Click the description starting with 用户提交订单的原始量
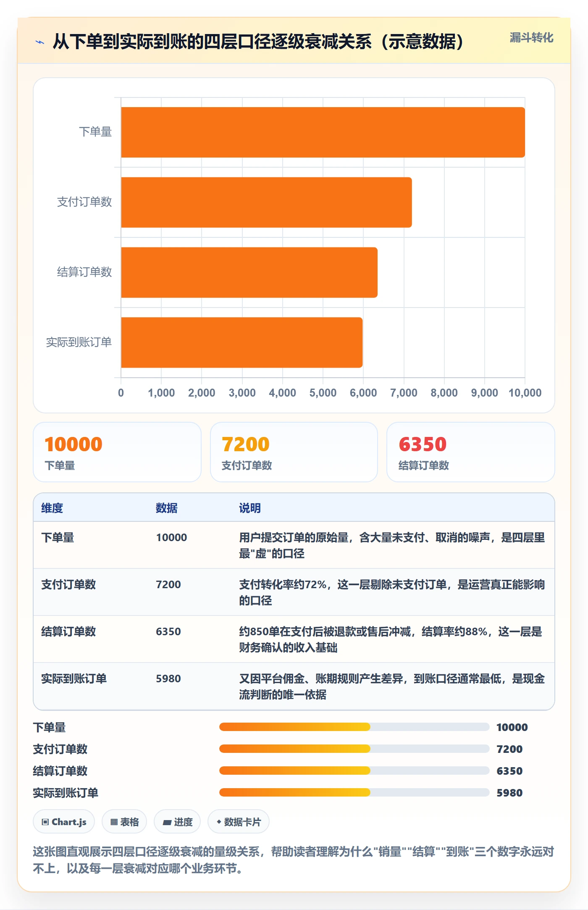Image resolution: width=588 pixels, height=910 pixels. 392,545
